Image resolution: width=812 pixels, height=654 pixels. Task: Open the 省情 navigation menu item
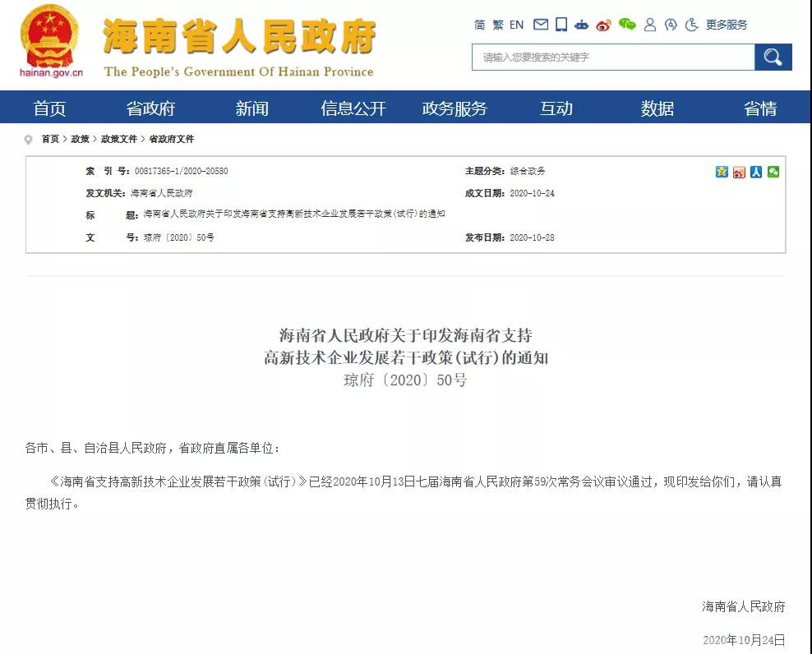point(759,108)
